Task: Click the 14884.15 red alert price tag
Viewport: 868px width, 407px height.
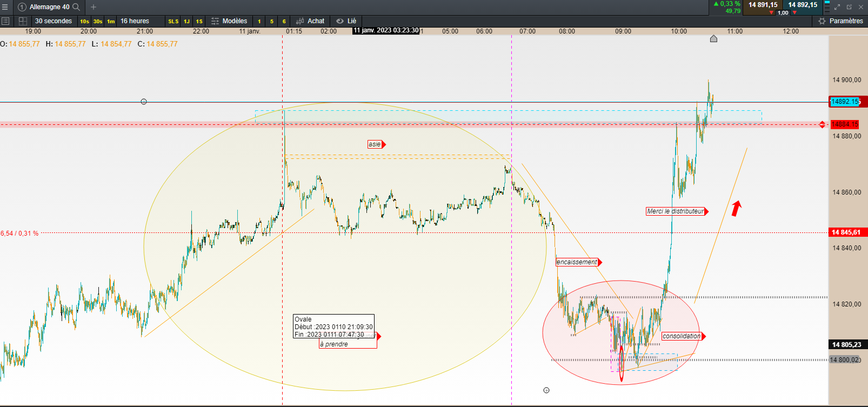Action: point(845,124)
